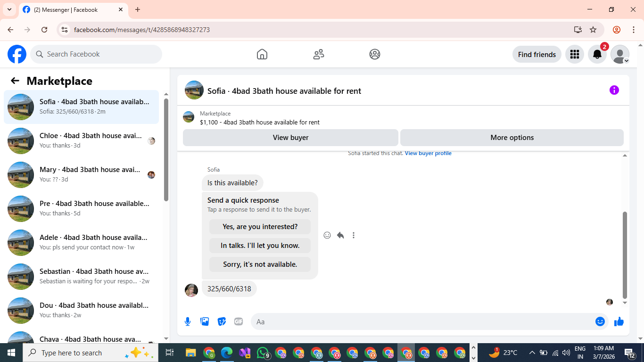Click the house listing thumbnail in chat header
This screenshot has width=644, height=362.
pyautogui.click(x=194, y=90)
